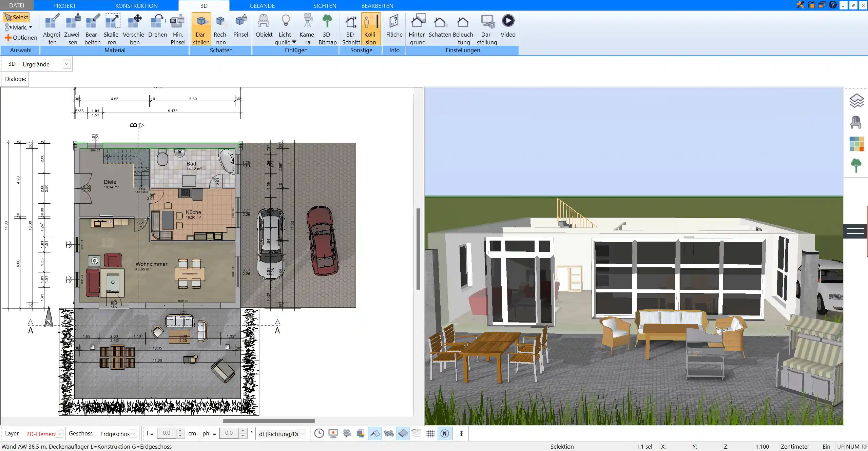Add a Kamera to the scene
This screenshot has width=868, height=451.
coord(308,29)
